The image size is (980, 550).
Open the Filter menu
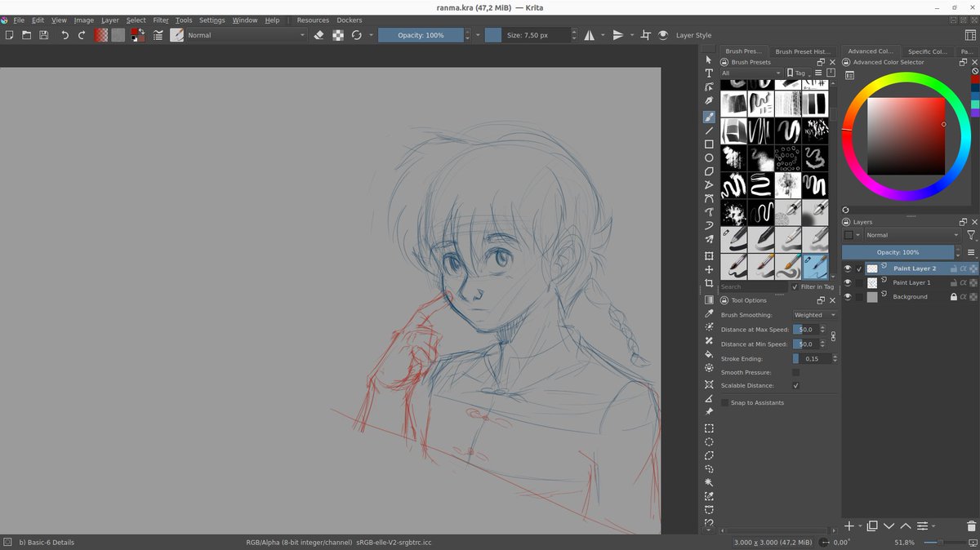click(160, 20)
